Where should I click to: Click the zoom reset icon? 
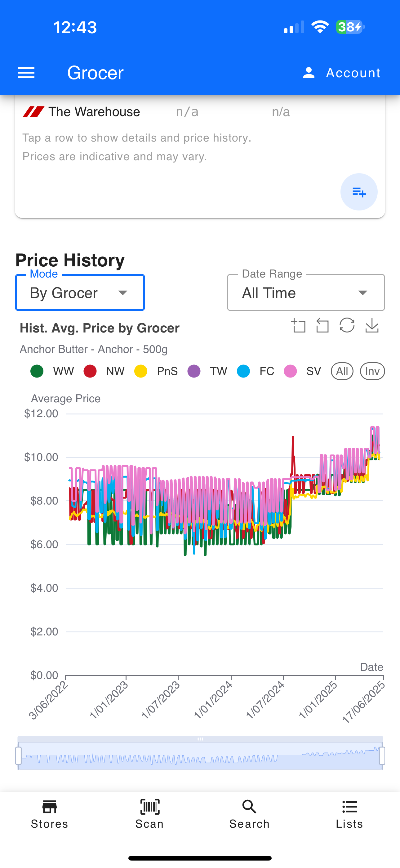pyautogui.click(x=322, y=326)
